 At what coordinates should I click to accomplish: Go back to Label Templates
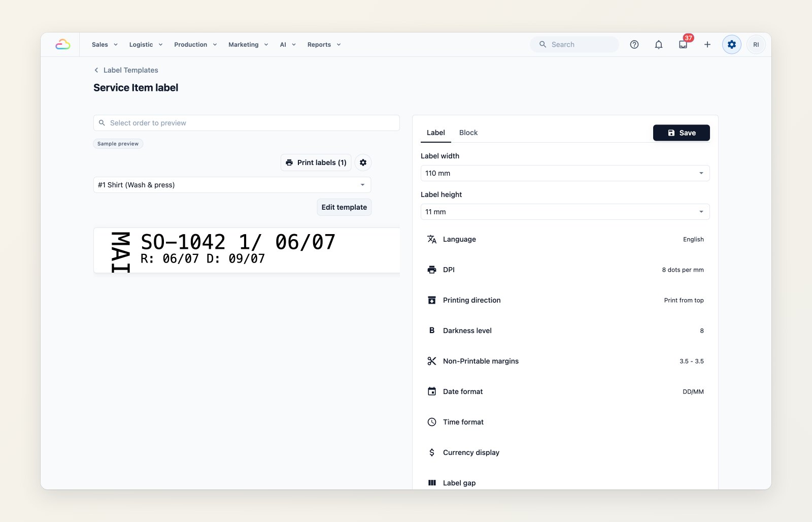tap(126, 70)
